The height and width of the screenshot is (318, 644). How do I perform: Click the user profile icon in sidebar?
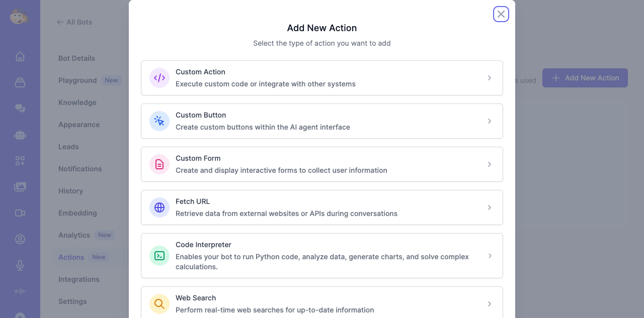(20, 239)
